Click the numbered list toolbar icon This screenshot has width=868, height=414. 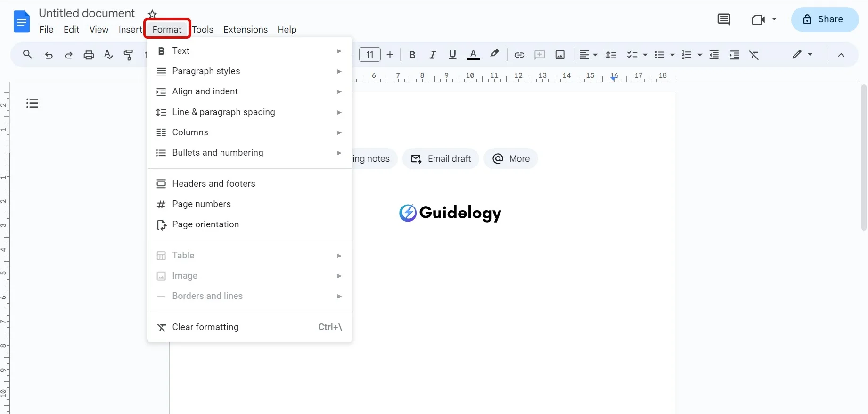coord(687,55)
